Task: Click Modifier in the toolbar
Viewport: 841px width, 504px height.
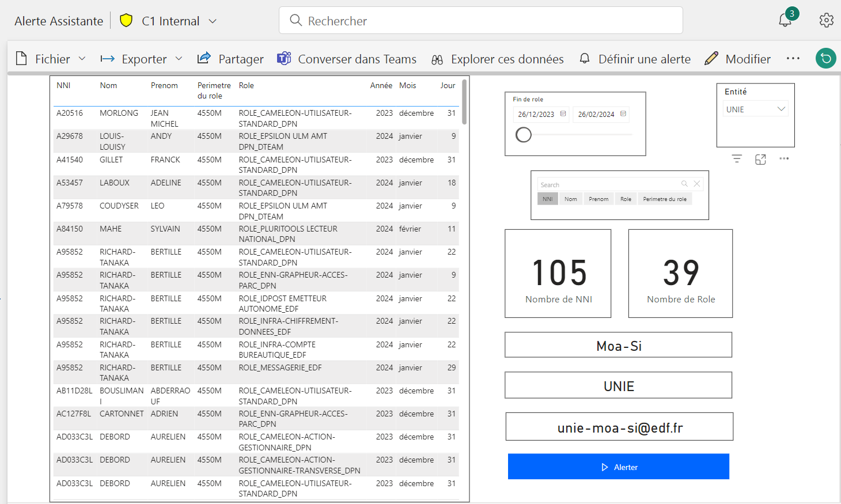Action: [x=737, y=59]
